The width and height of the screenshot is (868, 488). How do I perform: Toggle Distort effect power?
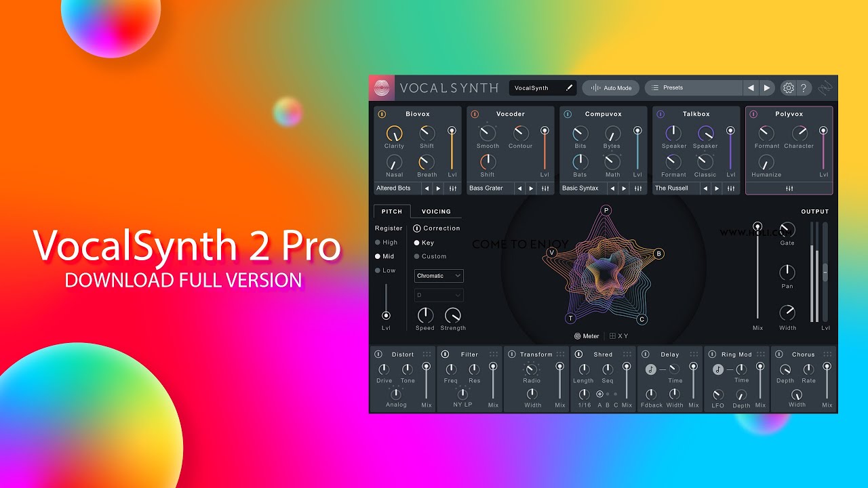click(x=378, y=354)
